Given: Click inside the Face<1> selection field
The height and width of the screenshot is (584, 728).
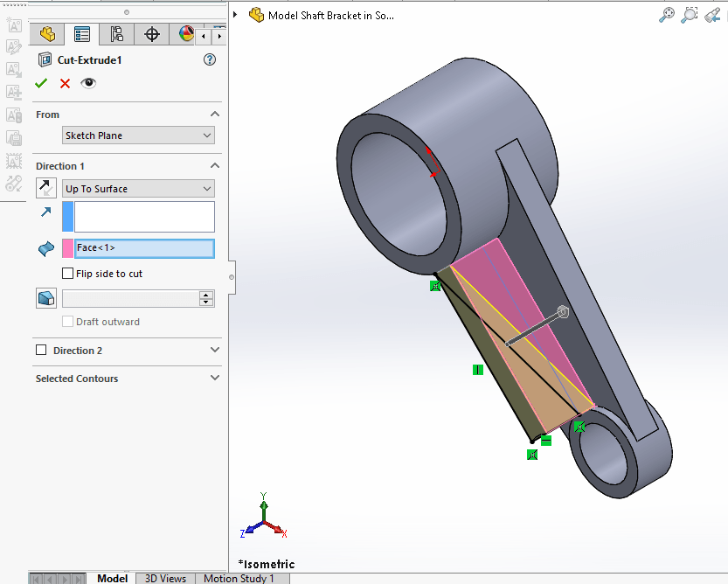Looking at the screenshot, I should pyautogui.click(x=144, y=248).
